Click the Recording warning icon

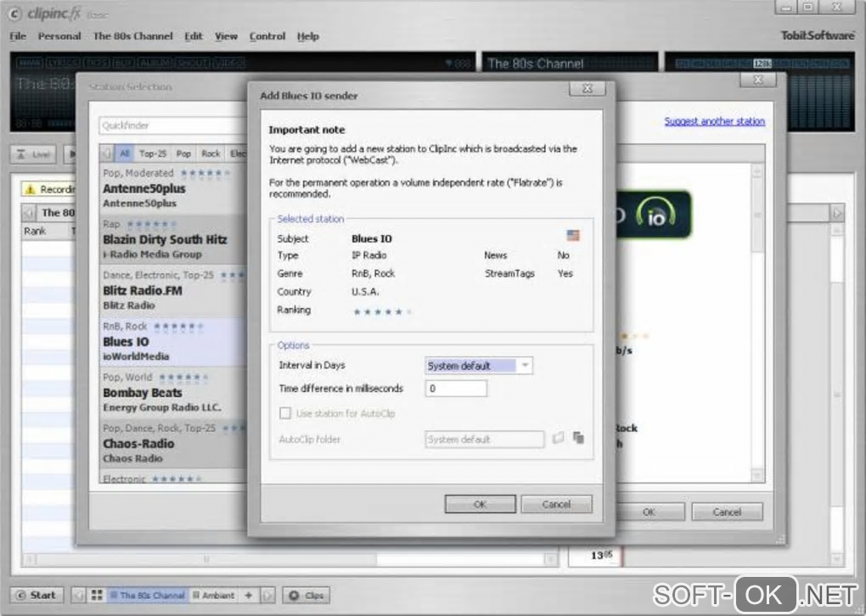pos(31,189)
